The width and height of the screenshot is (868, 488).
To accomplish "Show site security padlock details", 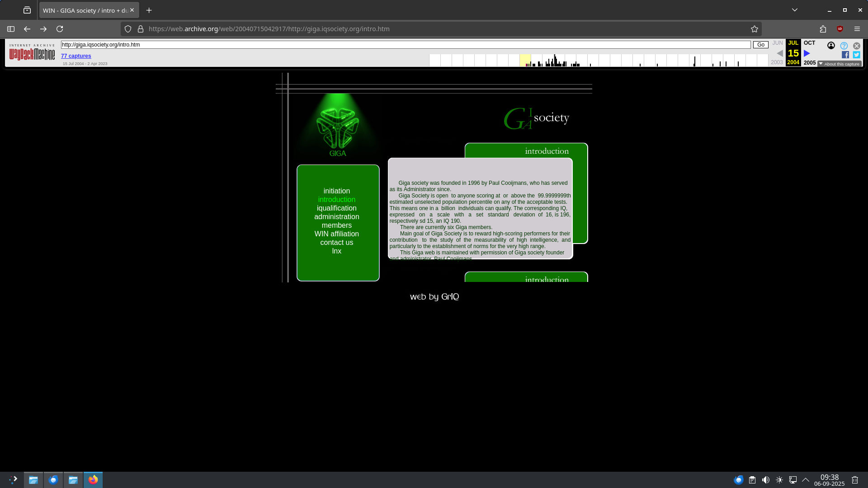I will (141, 29).
